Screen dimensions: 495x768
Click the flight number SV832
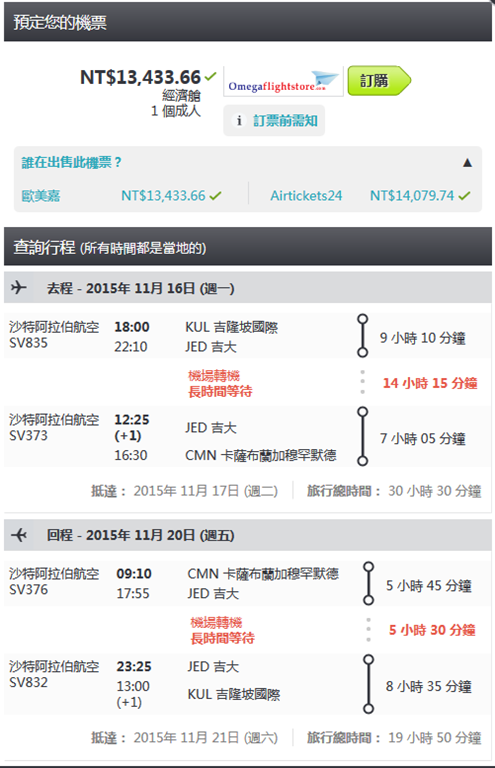pyautogui.click(x=28, y=682)
